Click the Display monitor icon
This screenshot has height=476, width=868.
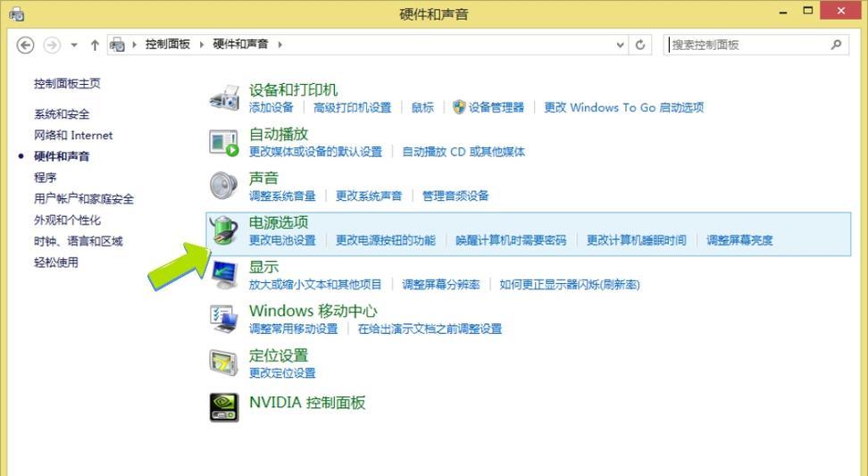point(225,275)
